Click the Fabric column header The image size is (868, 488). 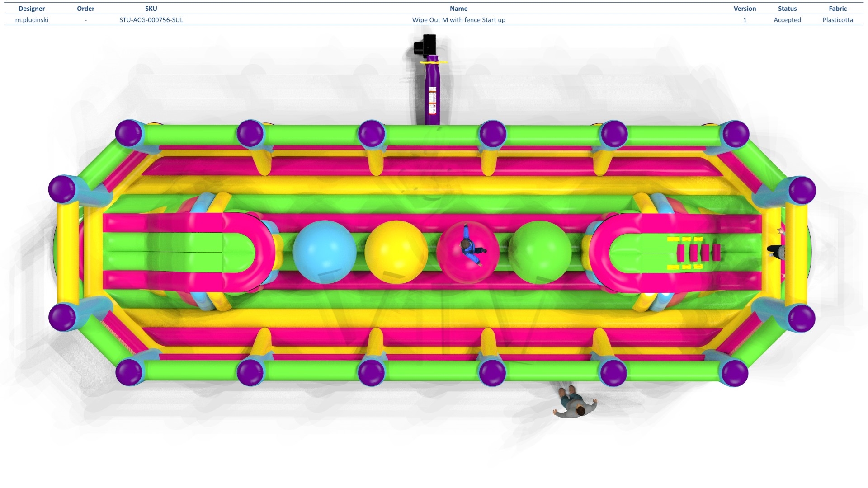838,9
